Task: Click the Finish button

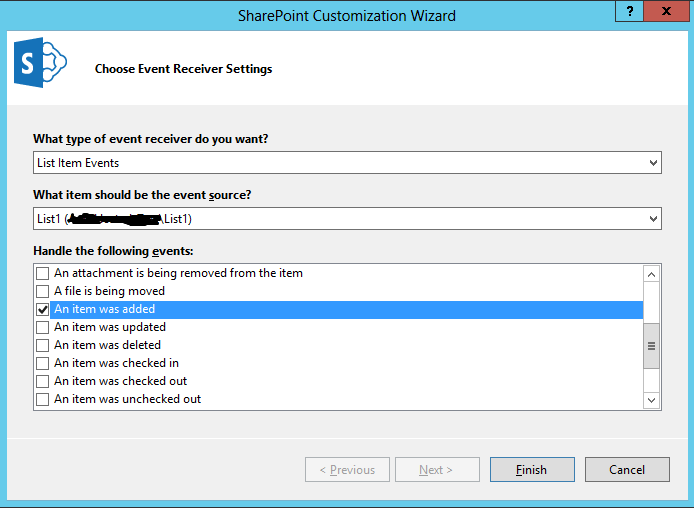Action: [532, 470]
